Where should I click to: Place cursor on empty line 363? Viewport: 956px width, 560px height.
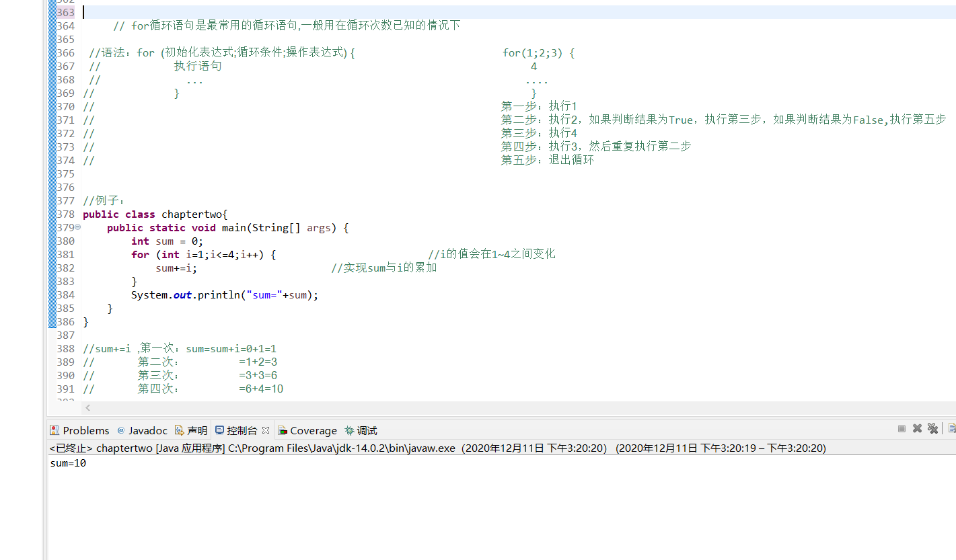518,12
